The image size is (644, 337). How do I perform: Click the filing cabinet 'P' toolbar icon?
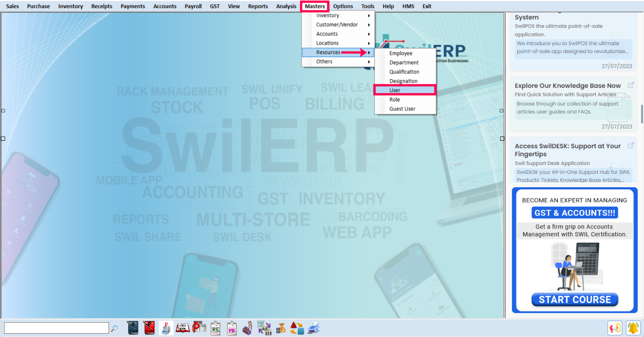[166, 328]
